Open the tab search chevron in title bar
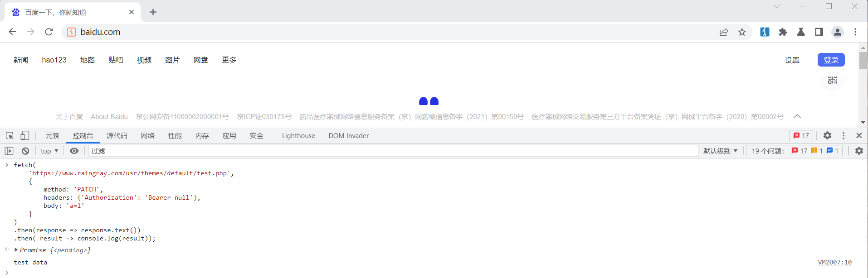This screenshot has height=278, width=868. (777, 6)
